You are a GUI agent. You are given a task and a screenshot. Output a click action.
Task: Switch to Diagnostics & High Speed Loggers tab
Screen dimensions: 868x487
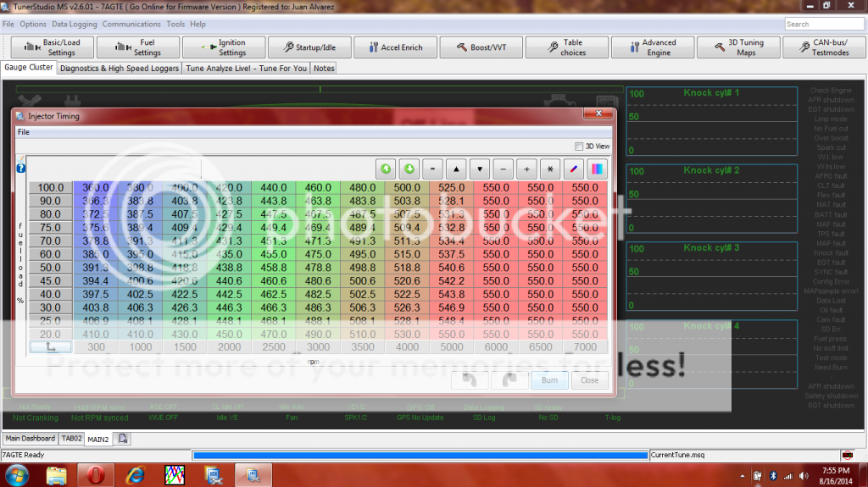[120, 68]
